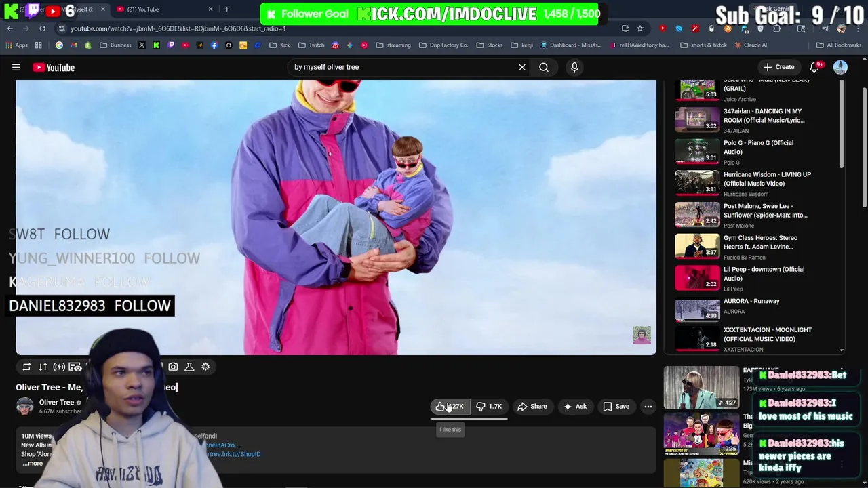Click the small channel watermark in the video corner
Viewport: 868px width, 488px height.
coord(642,335)
